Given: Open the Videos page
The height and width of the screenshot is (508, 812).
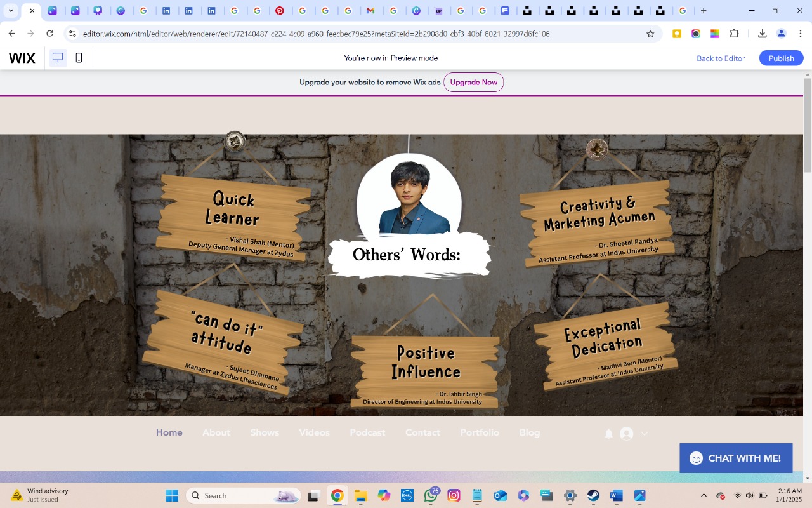Looking at the screenshot, I should [x=314, y=432].
